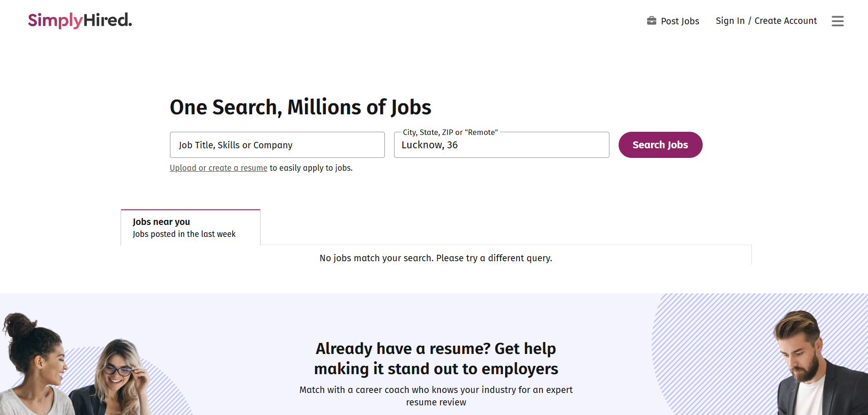Click the briefcase icon beside Post Jobs
The width and height of the screenshot is (868, 415).
(651, 21)
